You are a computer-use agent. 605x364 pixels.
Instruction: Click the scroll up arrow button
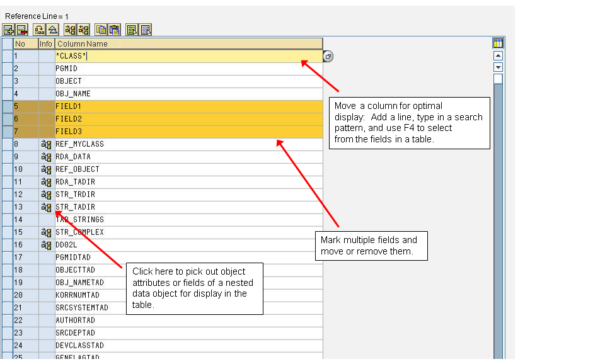498,56
